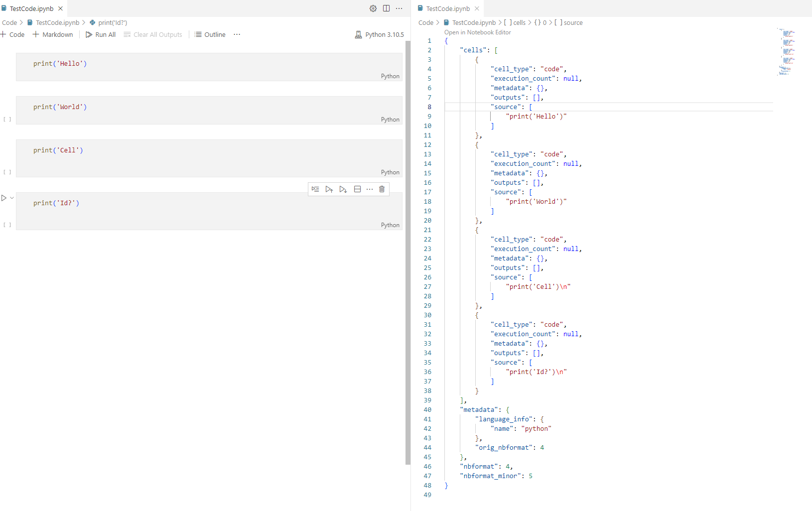
Task: Open more editor actions in tab bar
Action: point(400,8)
